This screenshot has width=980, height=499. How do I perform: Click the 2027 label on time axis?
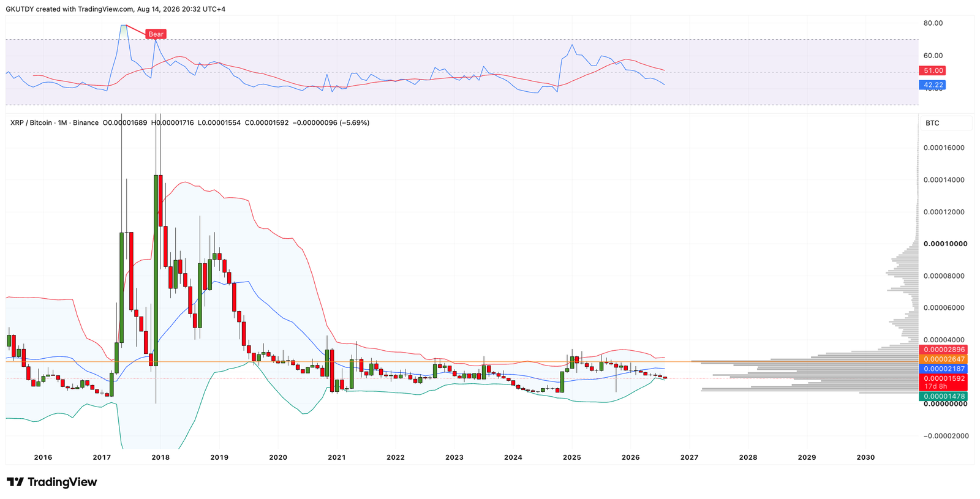[x=689, y=457]
